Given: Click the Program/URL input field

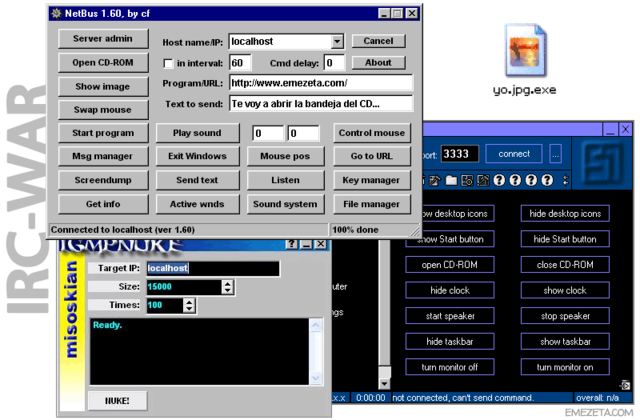Looking at the screenshot, I should (321, 83).
